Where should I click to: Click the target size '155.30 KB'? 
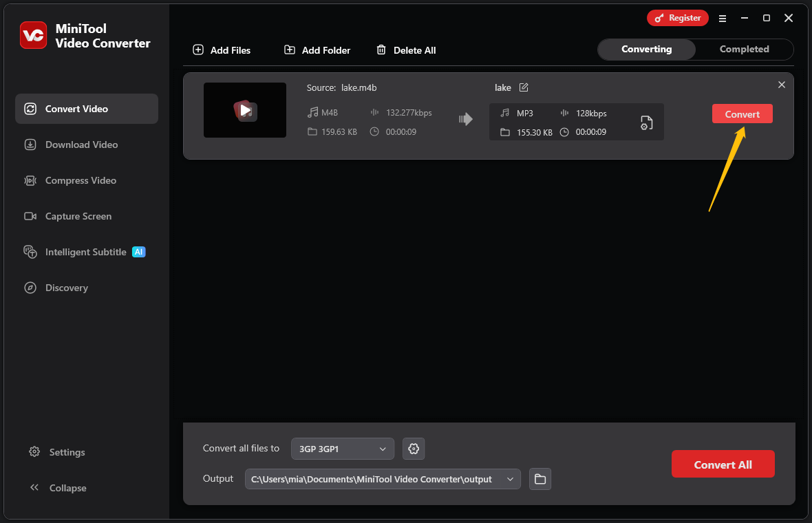click(535, 133)
